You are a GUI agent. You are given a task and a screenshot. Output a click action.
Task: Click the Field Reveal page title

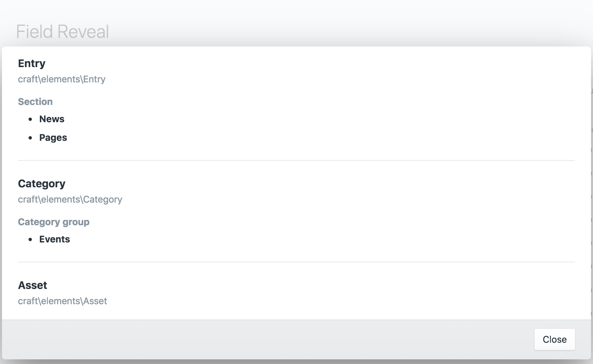click(62, 32)
